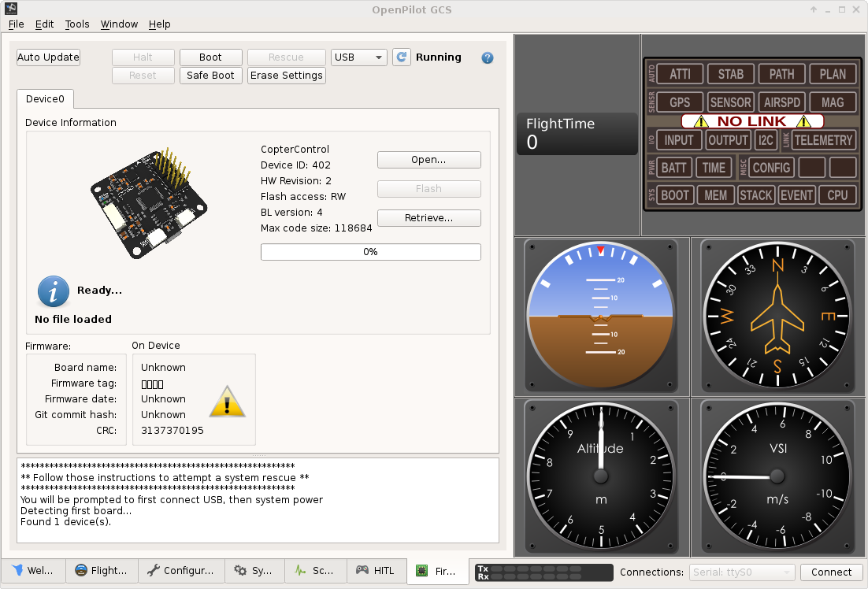Click the SENSOR system health indicator
Screen dimensions: 868x589
731,102
